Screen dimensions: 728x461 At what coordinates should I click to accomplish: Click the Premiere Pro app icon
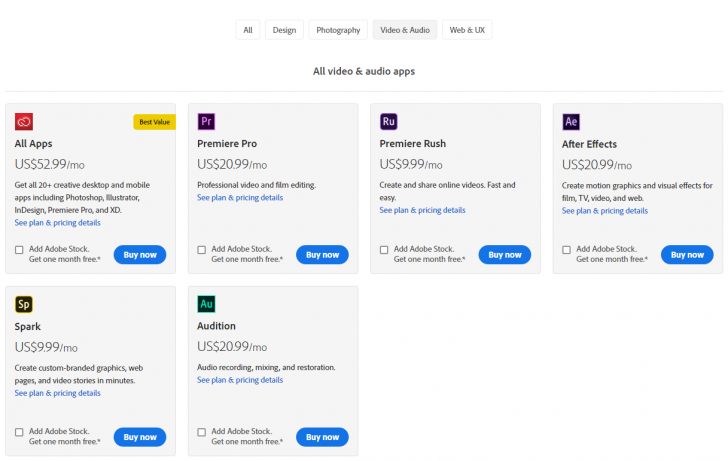point(207,122)
